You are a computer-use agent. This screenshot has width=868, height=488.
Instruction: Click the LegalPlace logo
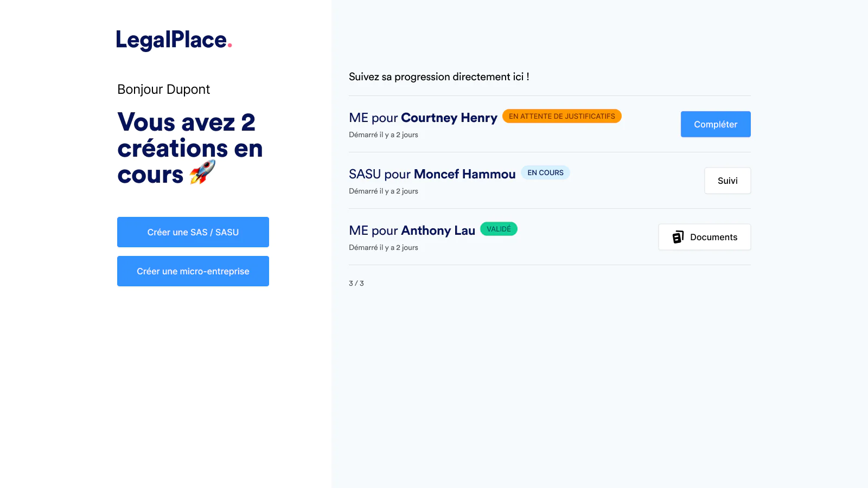[174, 40]
